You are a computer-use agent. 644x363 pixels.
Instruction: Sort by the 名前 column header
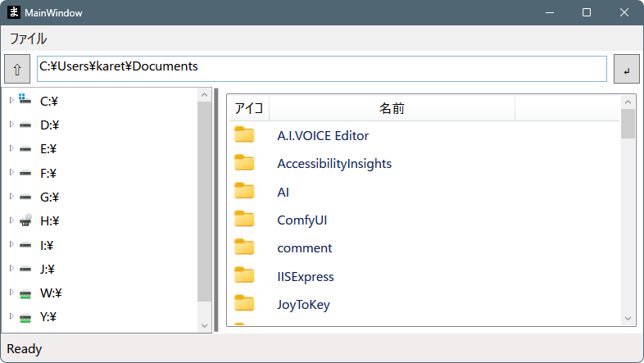tap(392, 108)
